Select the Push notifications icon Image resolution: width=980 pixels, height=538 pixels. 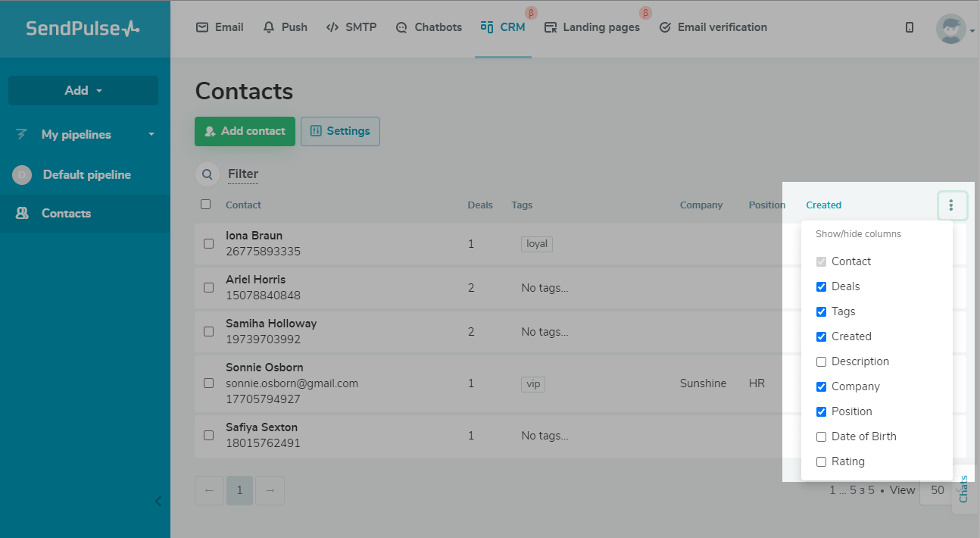(268, 27)
